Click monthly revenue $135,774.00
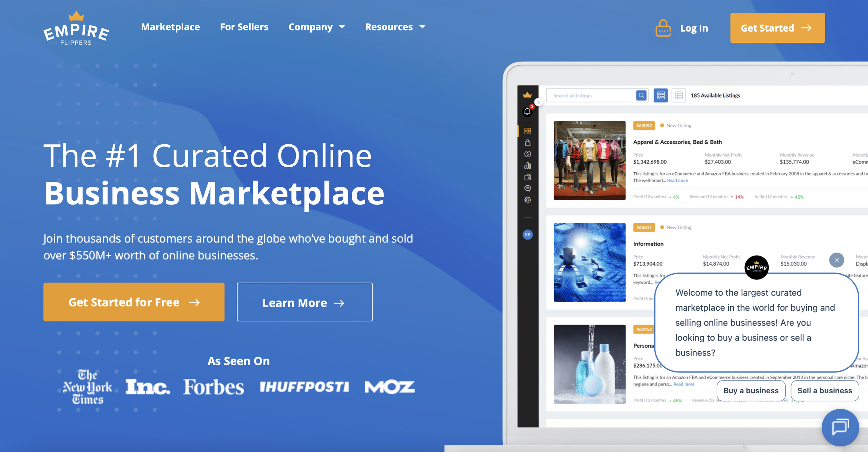This screenshot has height=452, width=868. pos(794,162)
